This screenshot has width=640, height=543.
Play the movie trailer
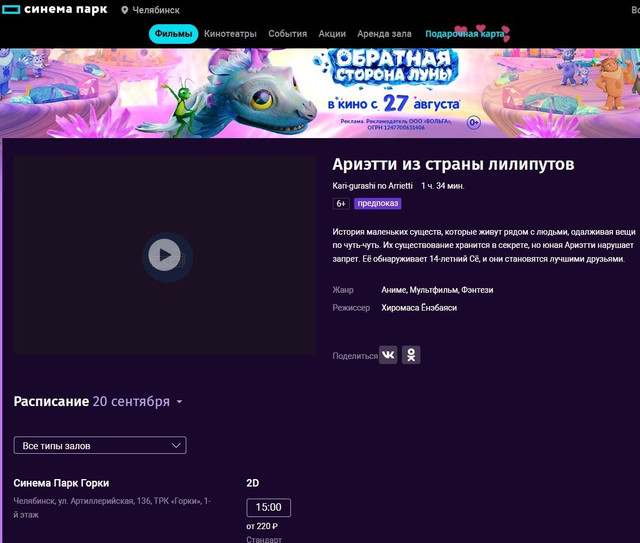click(164, 255)
